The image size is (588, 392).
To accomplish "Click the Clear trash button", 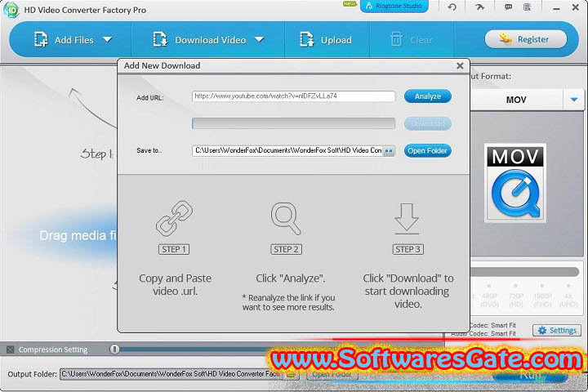I will 412,40.
